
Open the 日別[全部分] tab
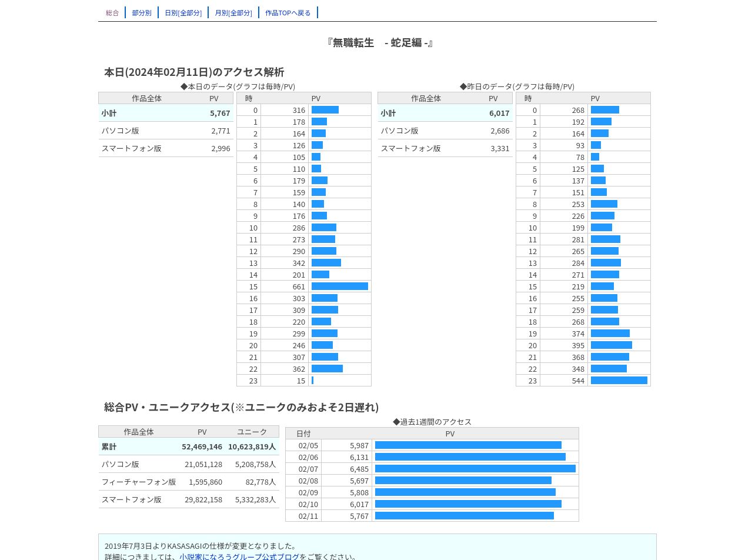183,12
